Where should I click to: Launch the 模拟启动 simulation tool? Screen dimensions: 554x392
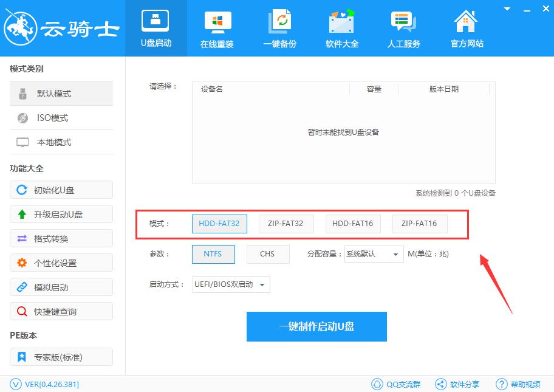61,287
